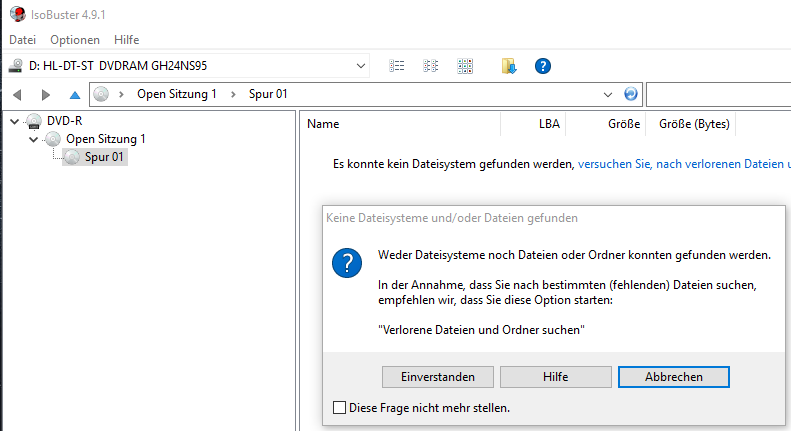791x431 pixels.
Task: Collapse the DVD-R tree node
Action: [15, 121]
